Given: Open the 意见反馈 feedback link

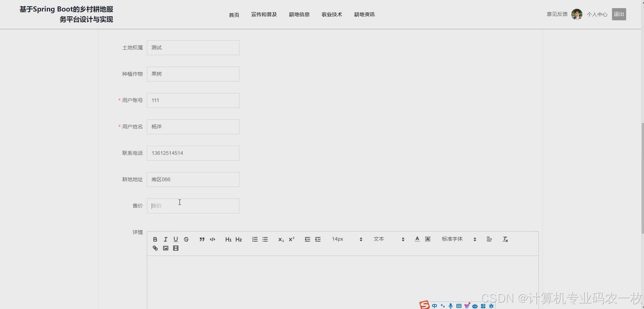Looking at the screenshot, I should click(557, 14).
